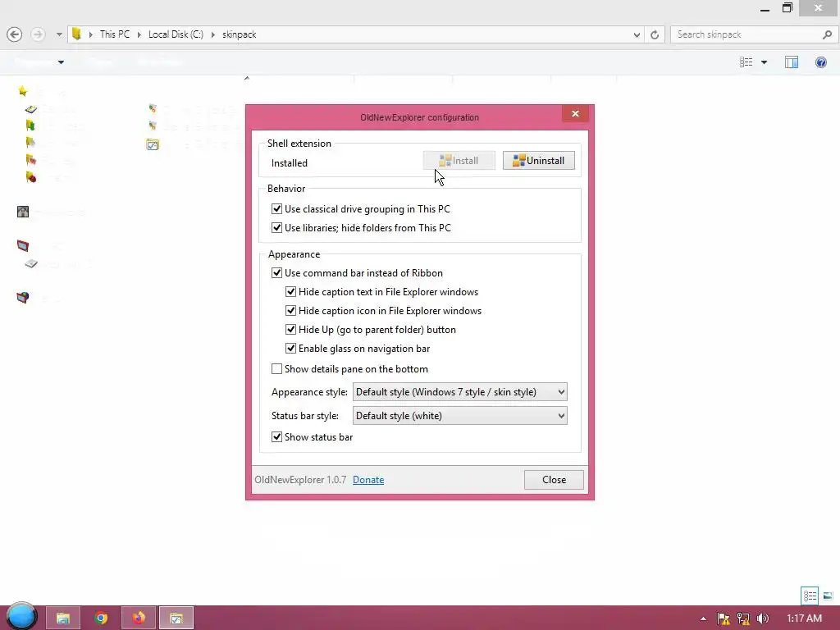840x630 pixels.
Task: Open the Recent locations arrow beside Forward
Action: click(59, 34)
